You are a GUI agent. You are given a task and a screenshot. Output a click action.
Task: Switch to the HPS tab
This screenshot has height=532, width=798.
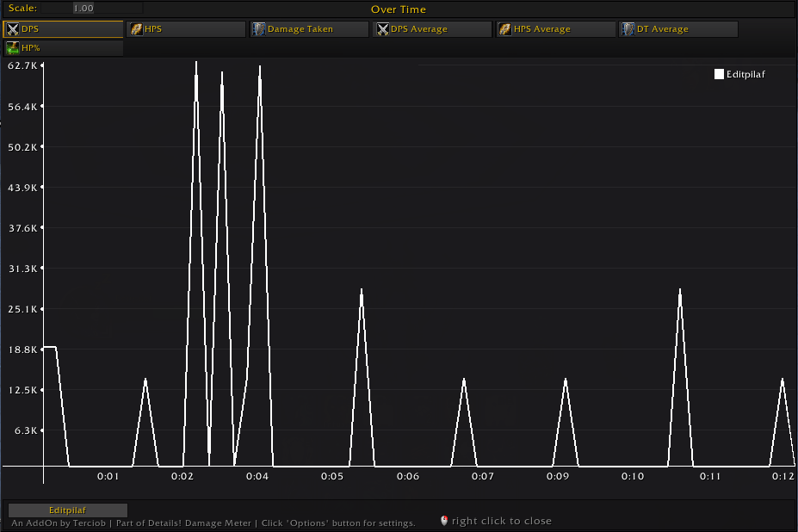pyautogui.click(x=186, y=29)
